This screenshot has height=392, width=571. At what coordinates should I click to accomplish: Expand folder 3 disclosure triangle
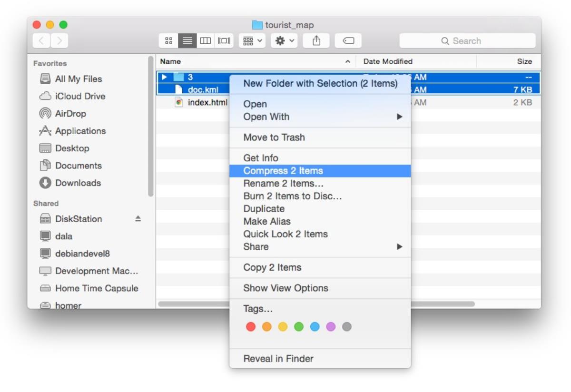(164, 77)
